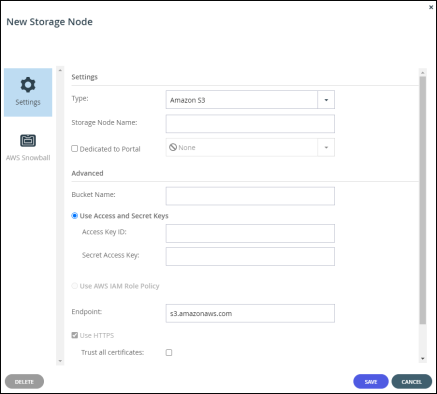Close the New Storage Node dialog

pos(431,7)
